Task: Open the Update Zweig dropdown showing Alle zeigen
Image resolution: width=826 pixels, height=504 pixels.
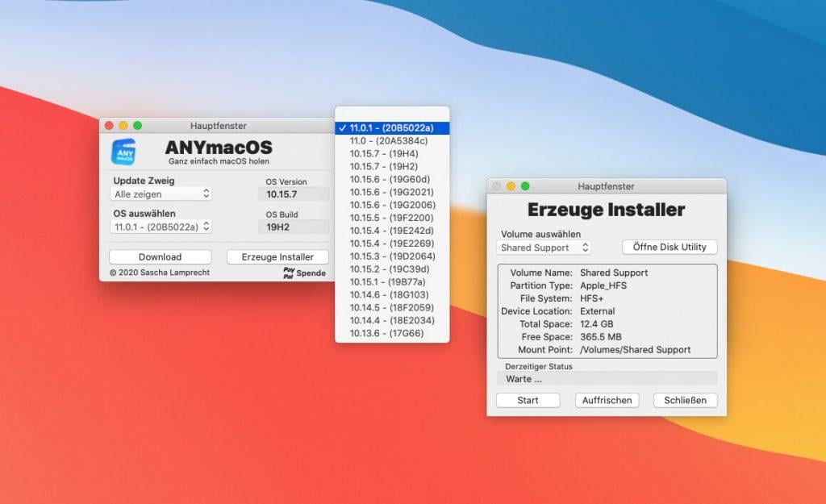Action: [161, 194]
